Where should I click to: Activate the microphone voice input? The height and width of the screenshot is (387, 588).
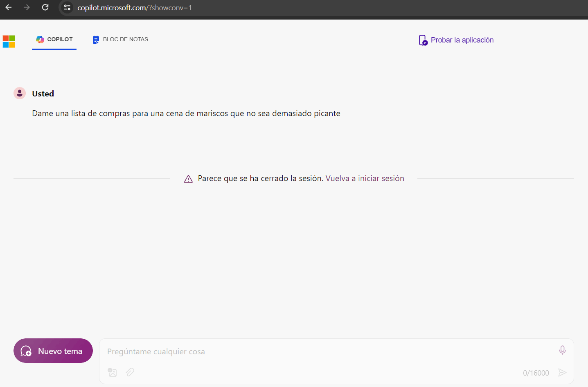tap(563, 350)
